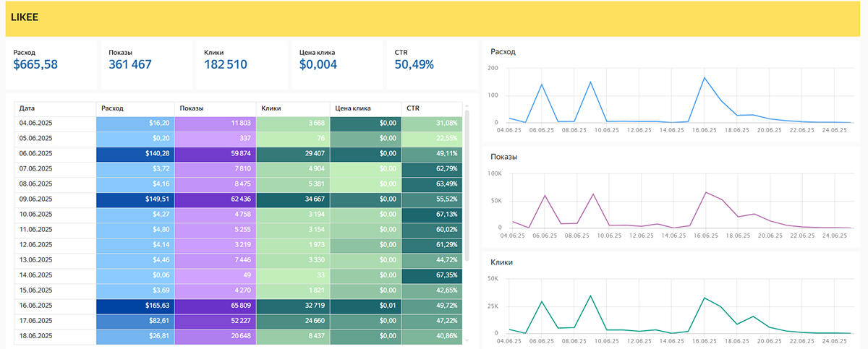Click spend cell $149,51

(135, 199)
